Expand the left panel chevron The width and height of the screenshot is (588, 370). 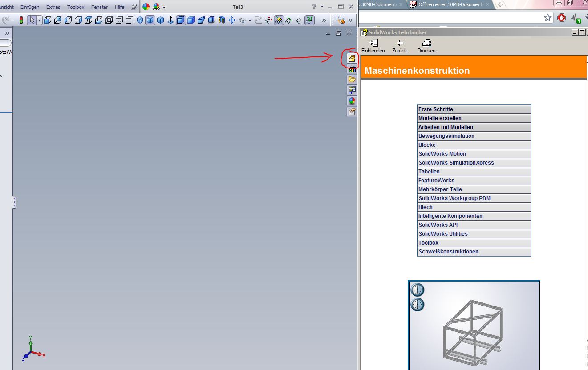pos(7,33)
